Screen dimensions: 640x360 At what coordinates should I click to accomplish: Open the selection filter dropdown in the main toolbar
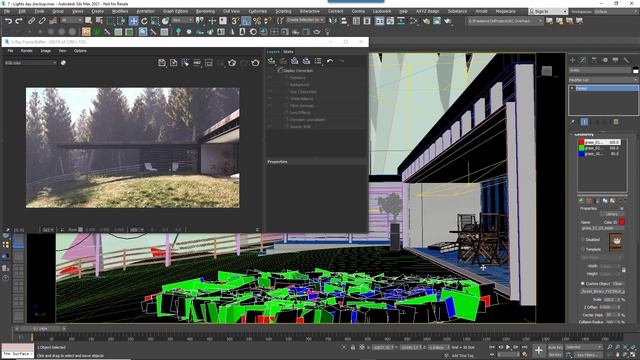coord(72,20)
